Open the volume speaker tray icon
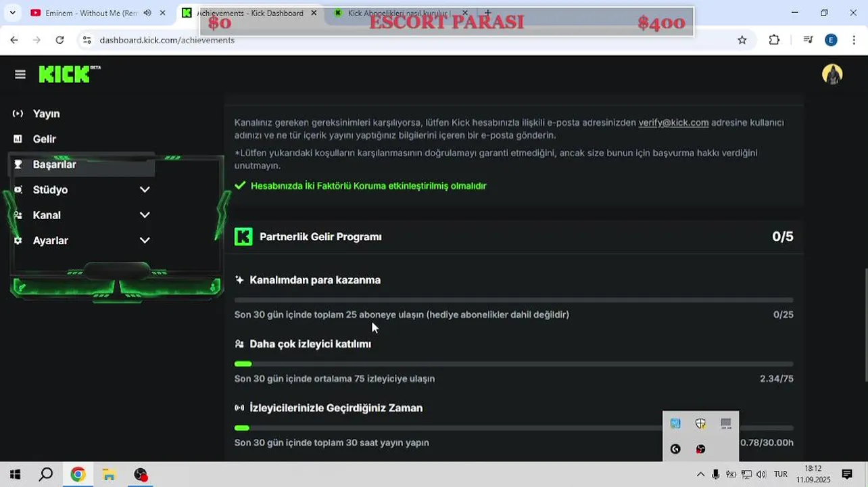Image resolution: width=868 pixels, height=487 pixels. (x=761, y=474)
